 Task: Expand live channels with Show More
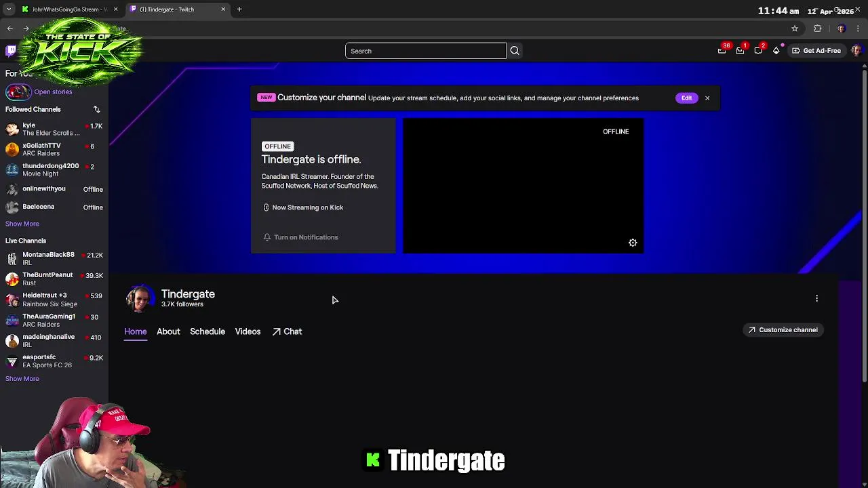[22, 379]
